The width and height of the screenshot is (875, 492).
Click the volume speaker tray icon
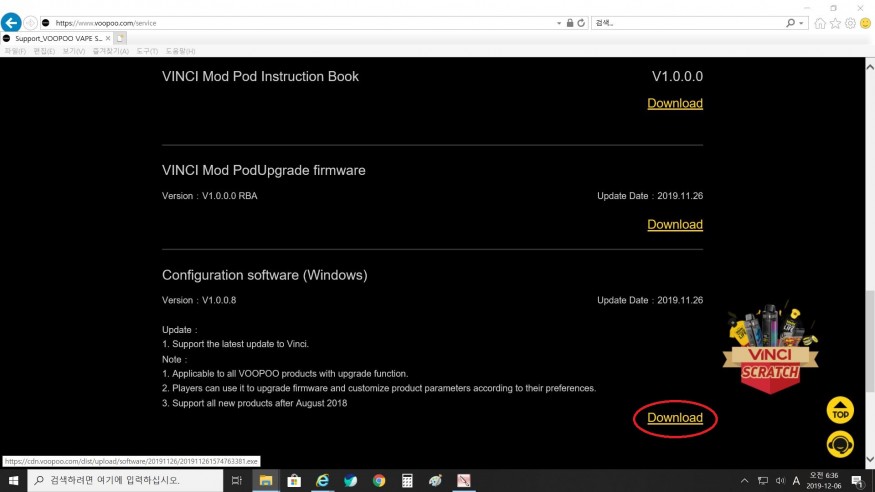pyautogui.click(x=780, y=481)
